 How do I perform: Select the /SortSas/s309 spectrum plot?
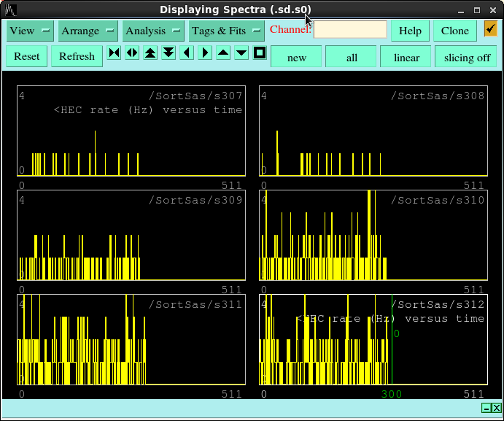(x=131, y=235)
